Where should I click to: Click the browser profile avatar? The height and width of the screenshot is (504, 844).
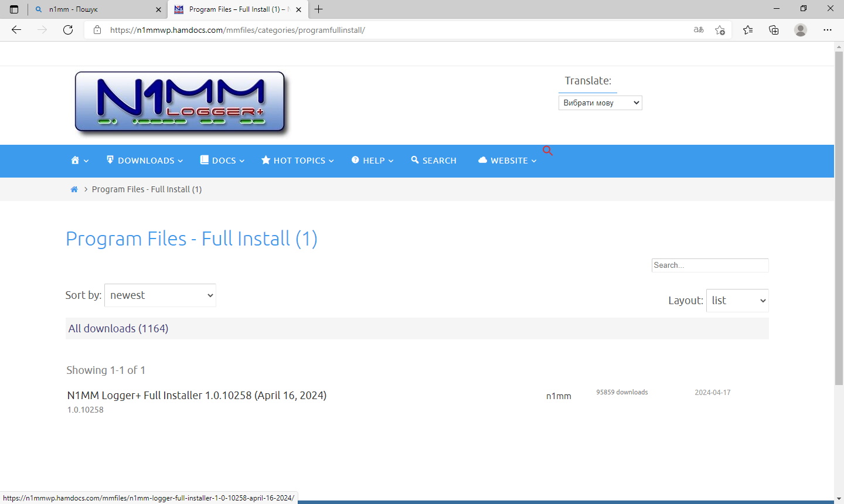point(801,30)
